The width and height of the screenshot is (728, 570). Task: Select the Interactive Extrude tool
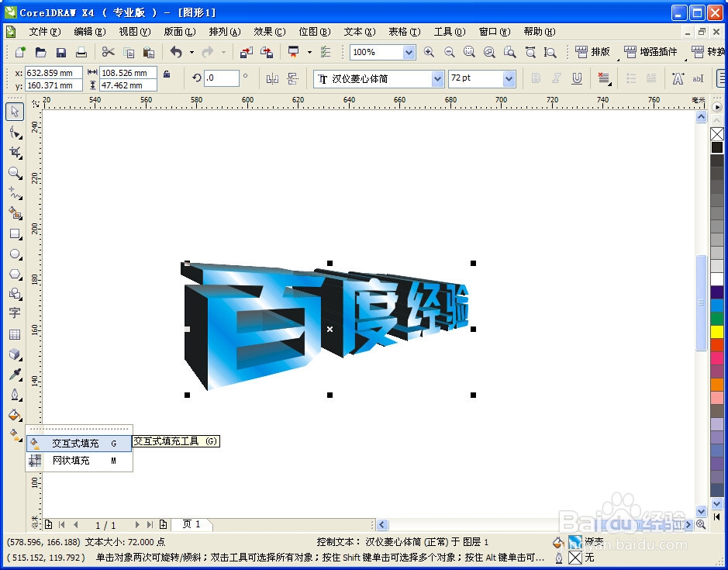[x=15, y=354]
